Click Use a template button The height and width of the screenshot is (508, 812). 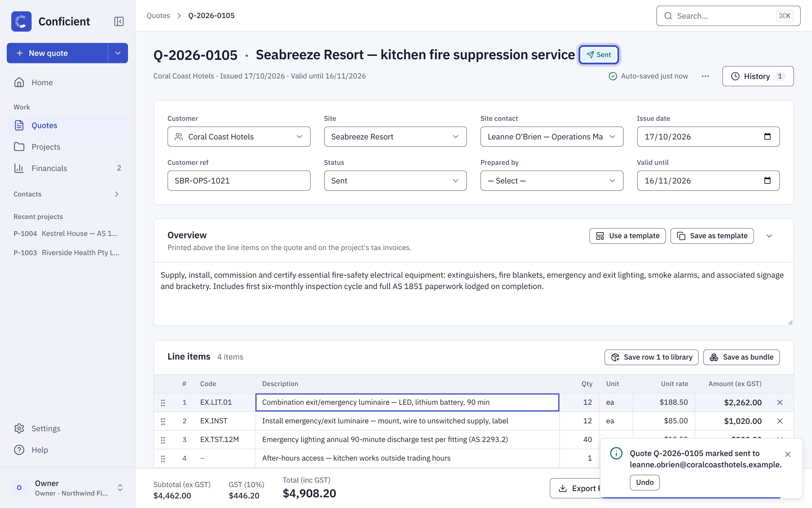point(627,236)
